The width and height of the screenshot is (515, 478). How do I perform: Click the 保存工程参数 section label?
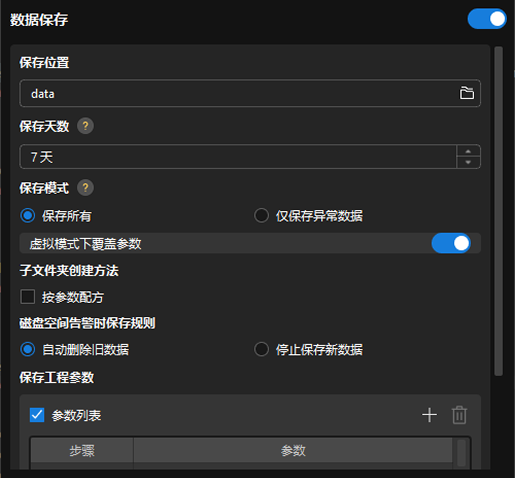[x=57, y=378]
